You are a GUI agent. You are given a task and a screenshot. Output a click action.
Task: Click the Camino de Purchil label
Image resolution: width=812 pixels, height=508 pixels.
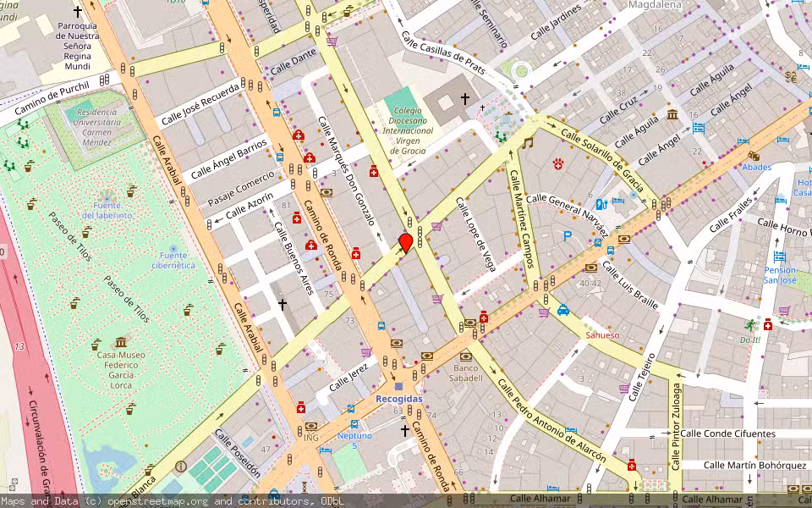coord(52,98)
